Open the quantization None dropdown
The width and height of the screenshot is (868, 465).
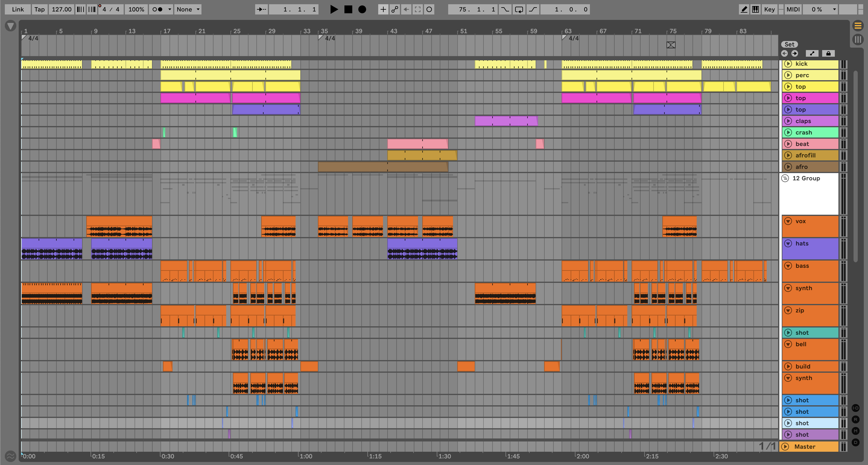188,9
